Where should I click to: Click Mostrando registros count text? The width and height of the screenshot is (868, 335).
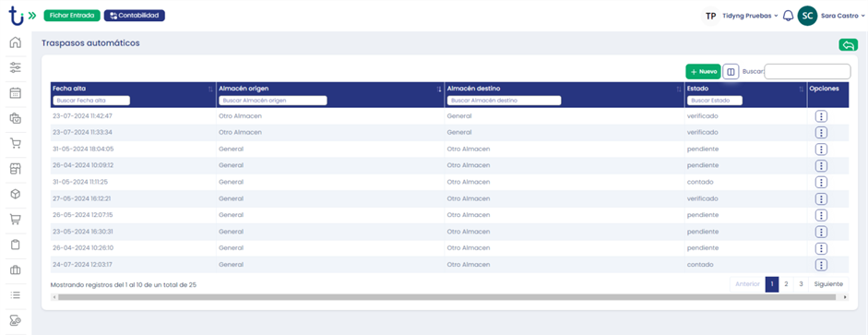124,284
